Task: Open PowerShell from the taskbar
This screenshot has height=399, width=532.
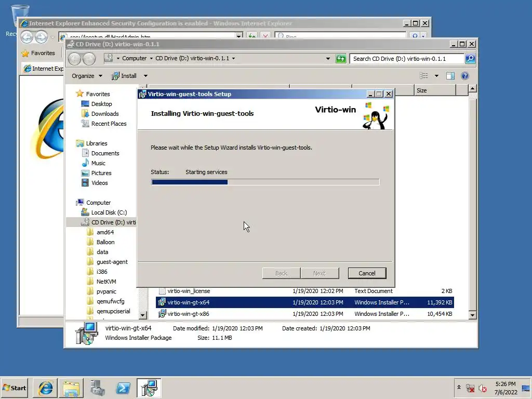Action: coord(123,388)
